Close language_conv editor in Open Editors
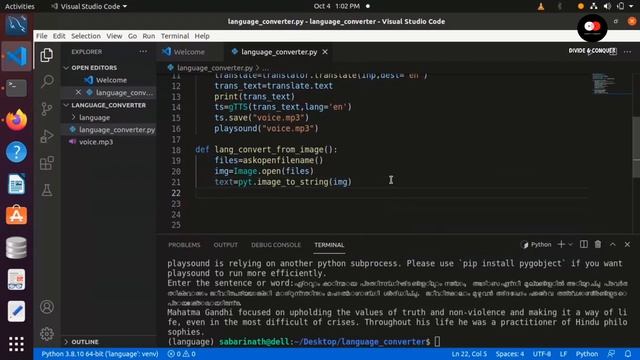 tap(78, 92)
